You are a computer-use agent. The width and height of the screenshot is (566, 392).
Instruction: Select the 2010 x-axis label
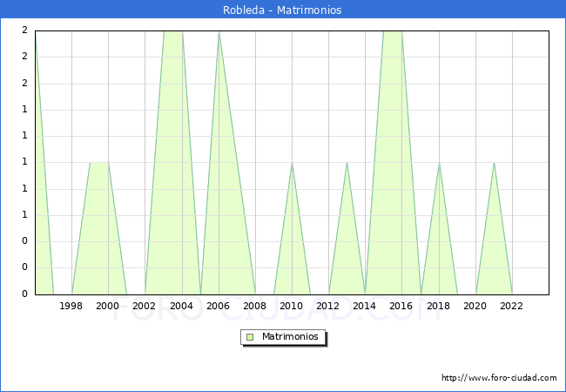[292, 306]
